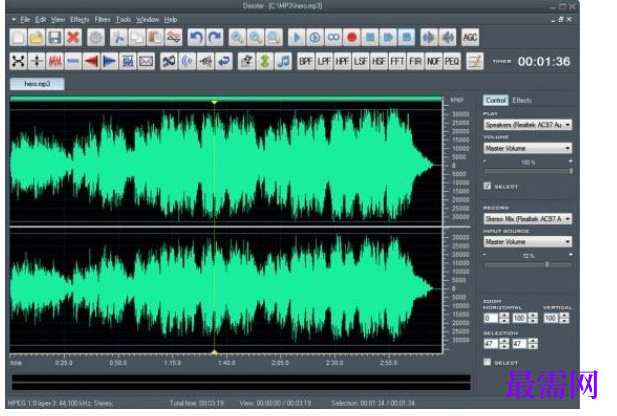Click the envelope icon in effects toolbar
The height and width of the screenshot is (416, 617).
tap(146, 61)
